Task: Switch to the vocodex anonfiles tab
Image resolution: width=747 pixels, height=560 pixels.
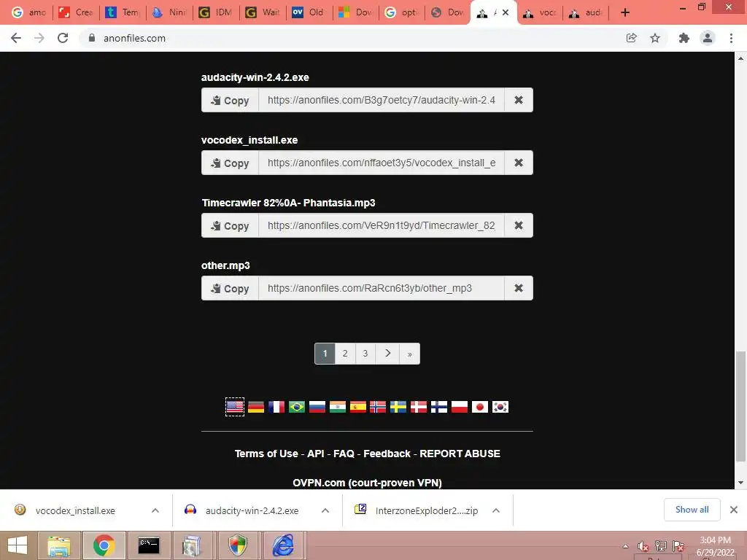Action: click(x=540, y=12)
